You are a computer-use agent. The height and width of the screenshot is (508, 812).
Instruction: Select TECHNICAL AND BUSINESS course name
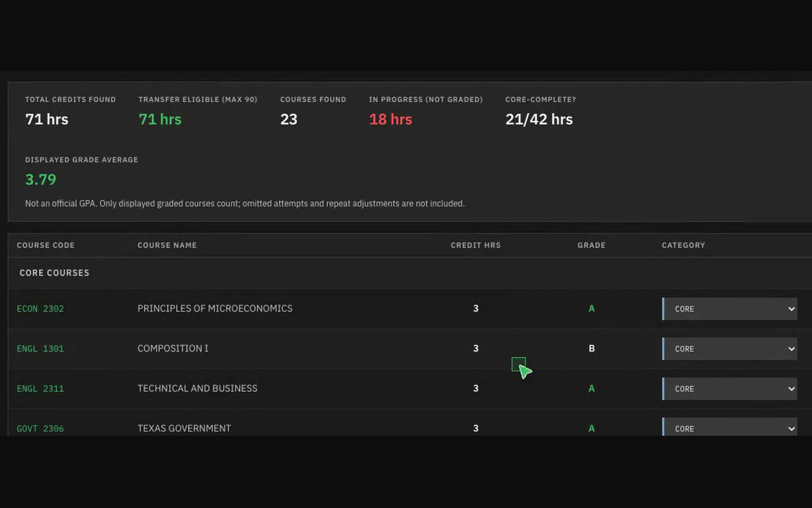197,388
